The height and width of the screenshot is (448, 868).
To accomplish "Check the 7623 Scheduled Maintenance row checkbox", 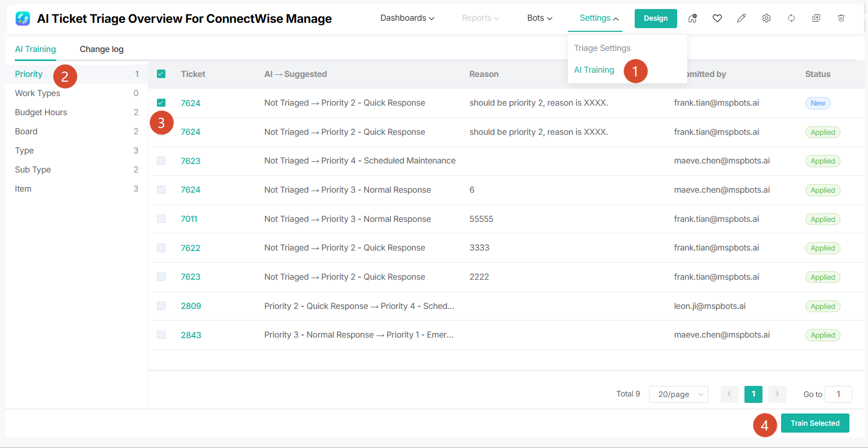I will [161, 161].
